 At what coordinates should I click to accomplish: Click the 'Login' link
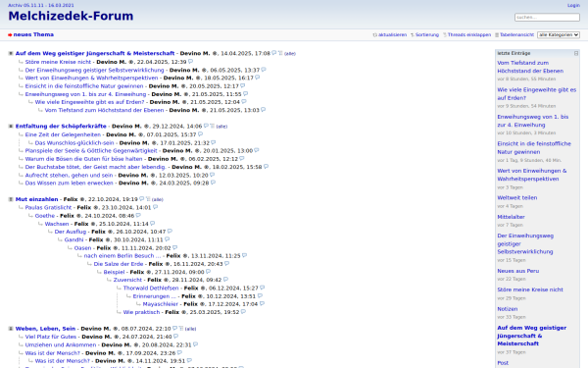[x=573, y=5]
